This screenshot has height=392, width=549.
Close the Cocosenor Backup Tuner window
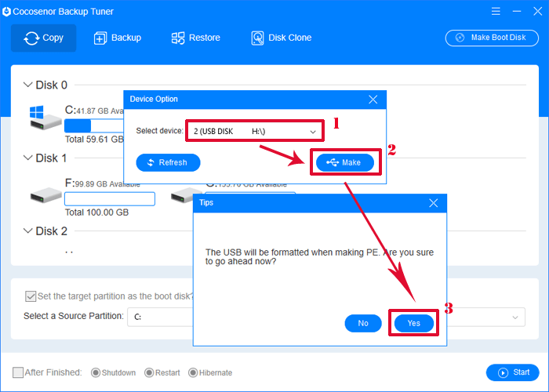point(538,11)
